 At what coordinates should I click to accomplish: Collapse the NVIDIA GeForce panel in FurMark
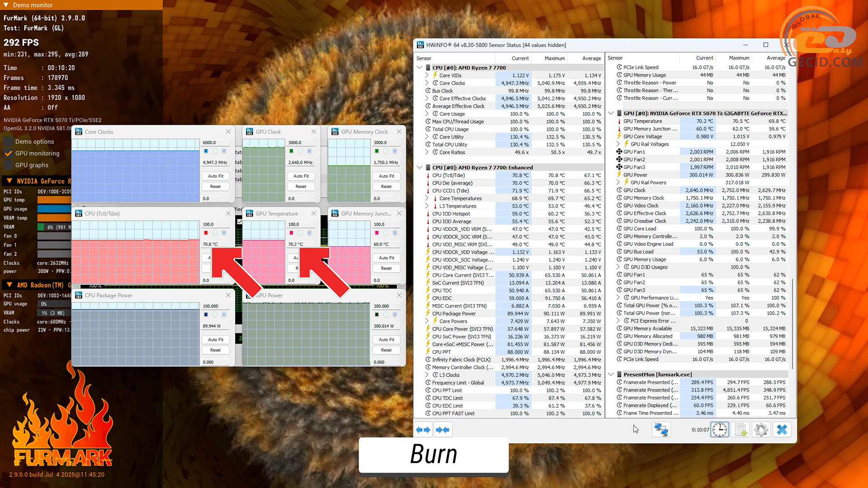9,181
